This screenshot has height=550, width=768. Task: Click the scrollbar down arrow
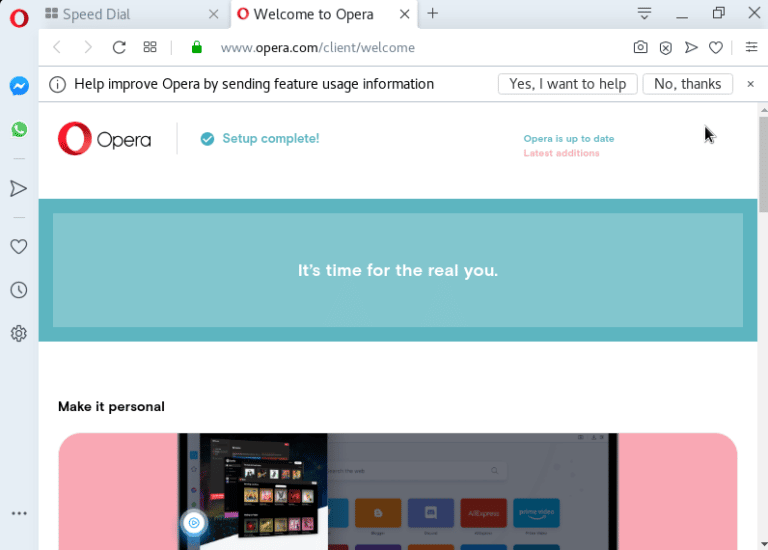[x=764, y=544]
